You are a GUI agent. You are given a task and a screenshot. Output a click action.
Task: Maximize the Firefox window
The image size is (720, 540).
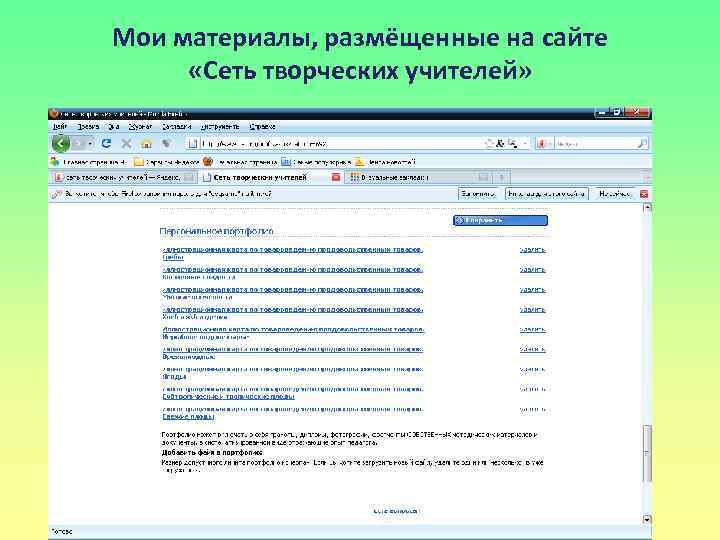(x=617, y=112)
